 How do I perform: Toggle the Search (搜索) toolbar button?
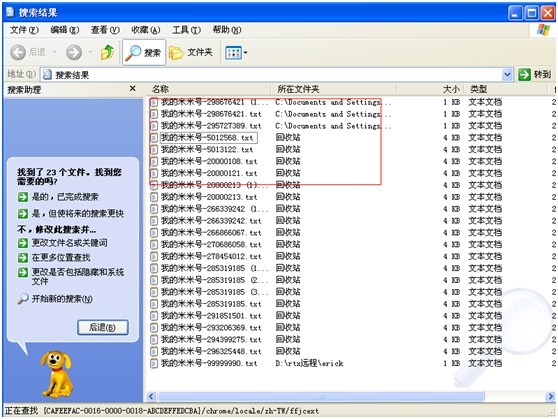click(144, 53)
